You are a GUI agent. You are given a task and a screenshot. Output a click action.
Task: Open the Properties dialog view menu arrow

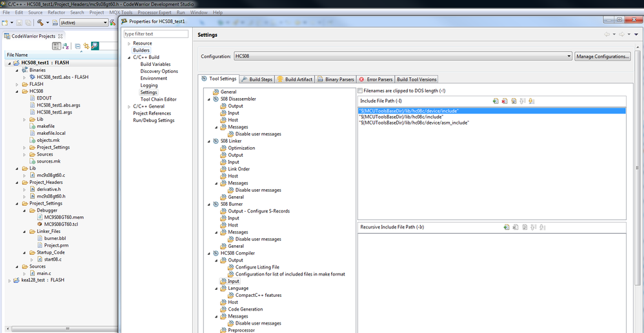[637, 34]
